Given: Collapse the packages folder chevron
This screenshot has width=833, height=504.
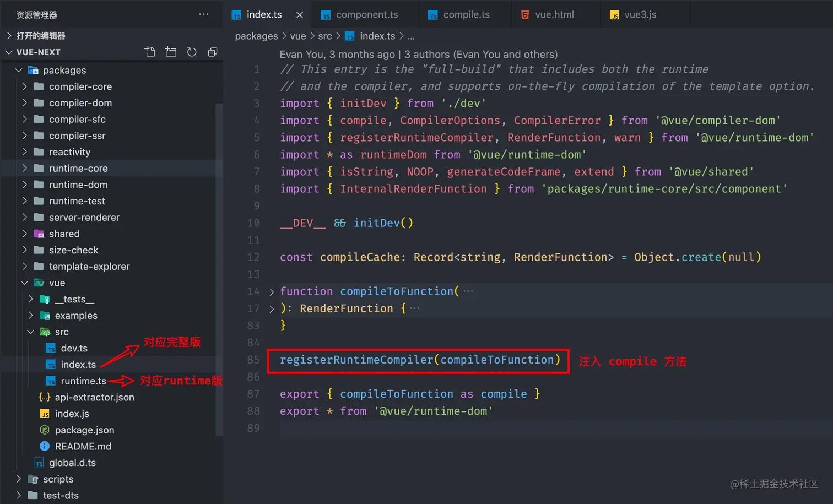Looking at the screenshot, I should point(18,70).
